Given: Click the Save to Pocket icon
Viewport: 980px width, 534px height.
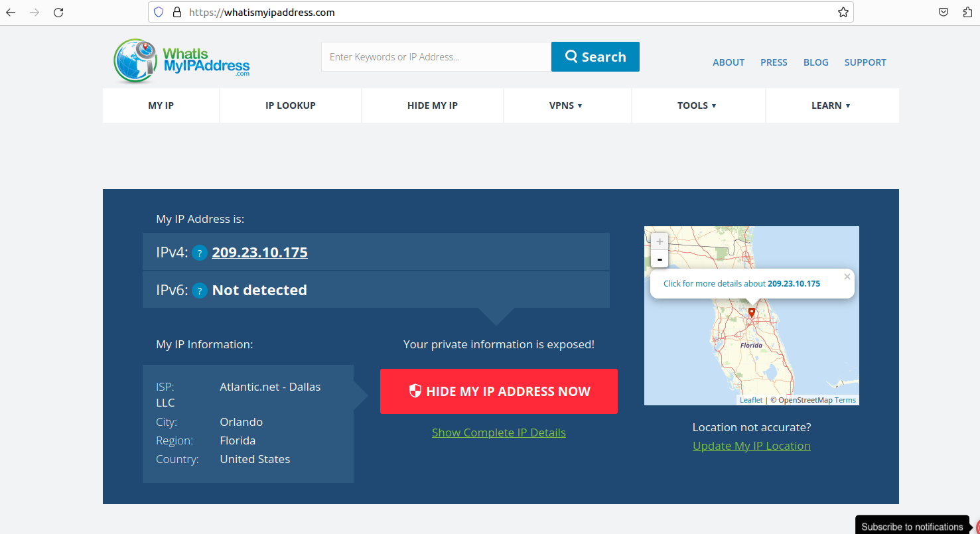Looking at the screenshot, I should point(943,12).
